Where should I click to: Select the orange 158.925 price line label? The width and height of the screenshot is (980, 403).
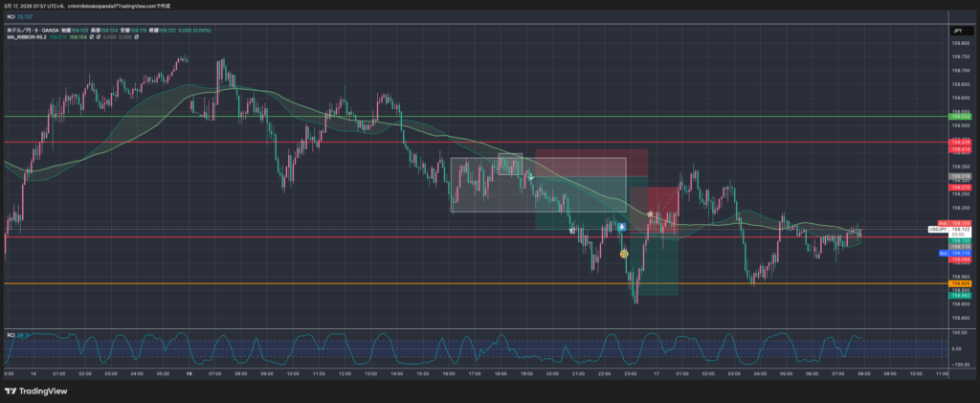coord(960,284)
